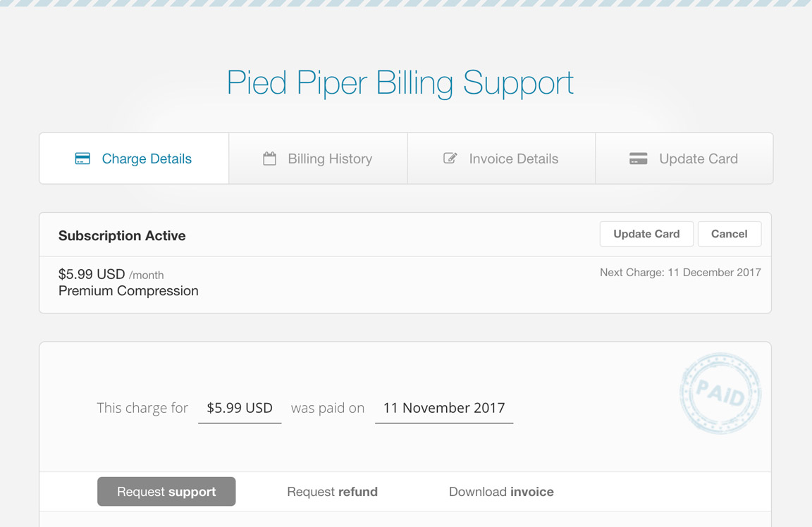812x527 pixels.
Task: Click the card icon in Update Card tab
Action: pos(638,159)
